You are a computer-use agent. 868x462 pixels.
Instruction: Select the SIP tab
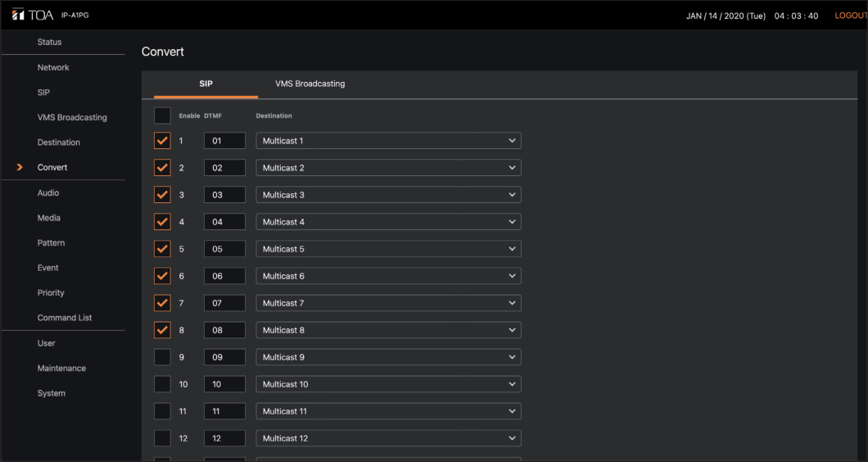pos(206,84)
